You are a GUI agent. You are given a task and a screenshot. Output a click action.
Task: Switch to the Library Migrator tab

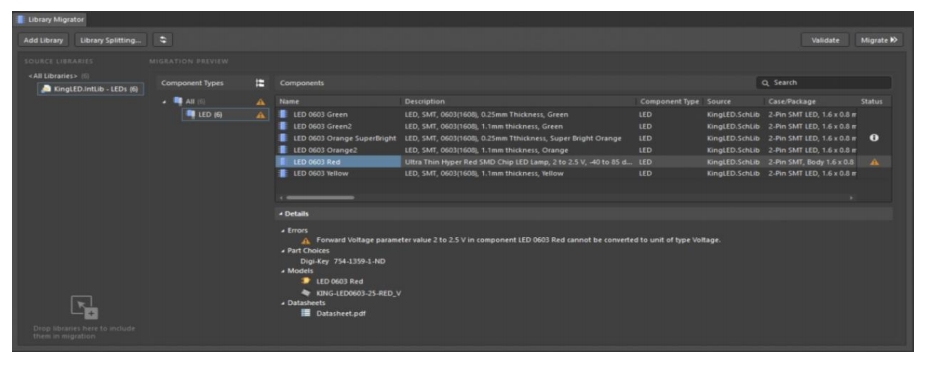pos(51,20)
